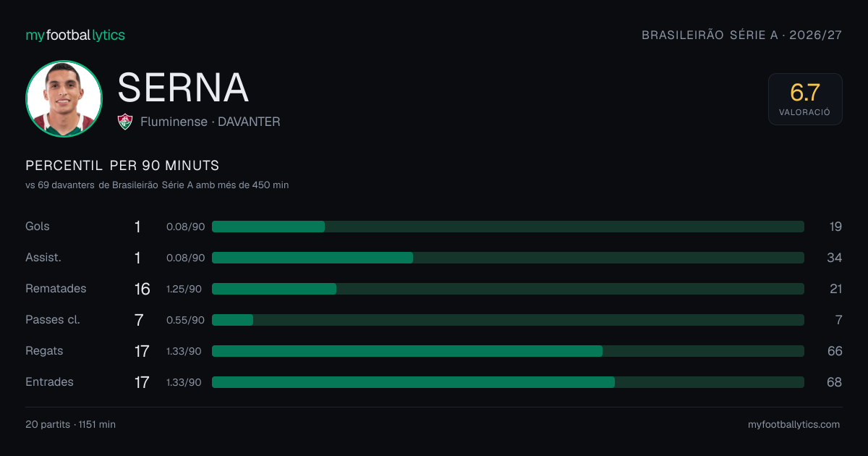This screenshot has width=868, height=456.
Task: Click the Gols stat label
Action: pyautogui.click(x=38, y=227)
